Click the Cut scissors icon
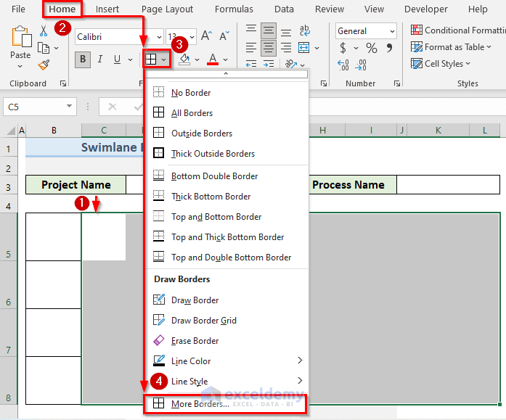Screen dimensions: 506x420 44,30
